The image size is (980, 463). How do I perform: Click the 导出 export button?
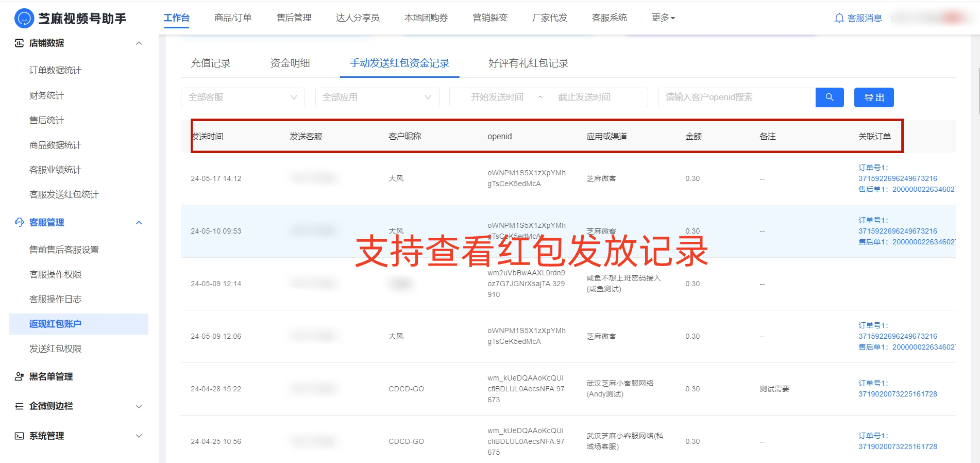pyautogui.click(x=874, y=97)
